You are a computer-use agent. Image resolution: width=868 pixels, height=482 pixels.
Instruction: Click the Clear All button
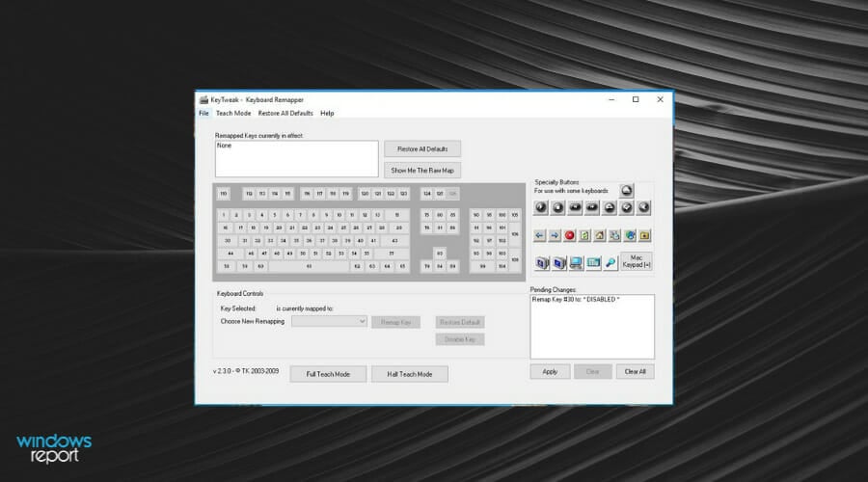(635, 371)
